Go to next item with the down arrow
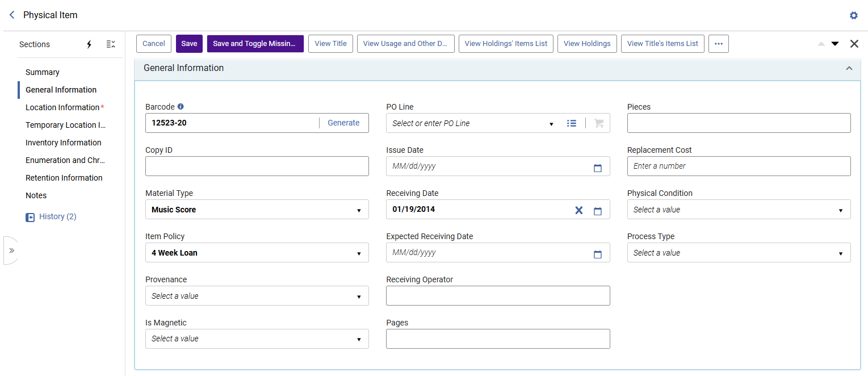 (835, 44)
